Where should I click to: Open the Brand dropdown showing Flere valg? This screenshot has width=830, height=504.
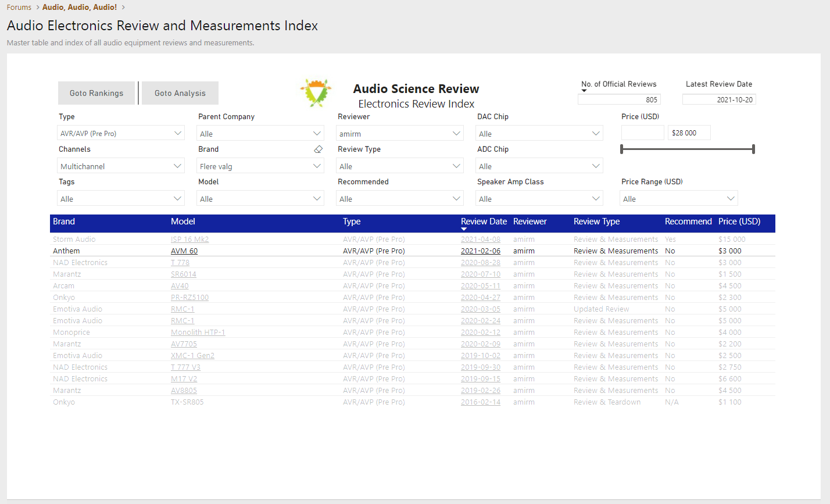click(x=260, y=166)
